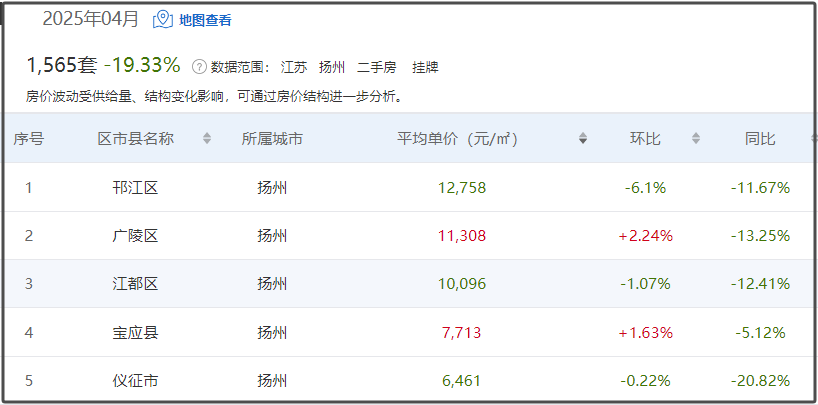The image size is (818, 405).
Task: Select the 广陵区 district name
Action: pyautogui.click(x=135, y=236)
